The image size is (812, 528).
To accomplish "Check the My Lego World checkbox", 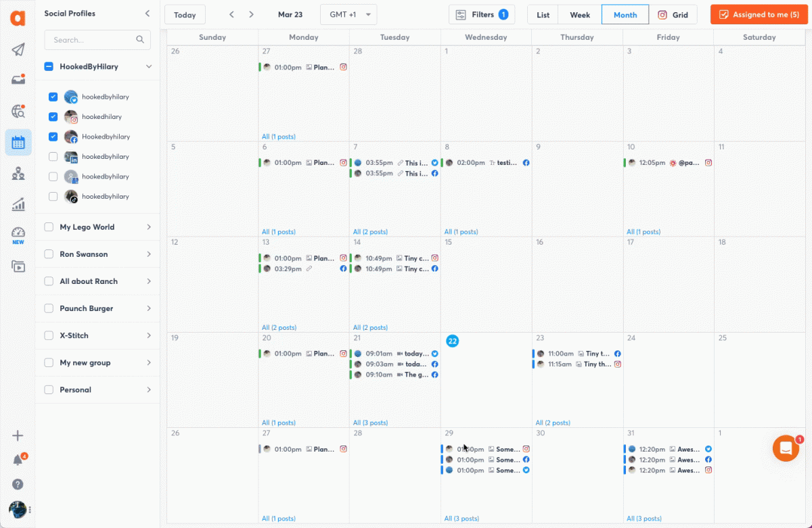I will coord(49,227).
